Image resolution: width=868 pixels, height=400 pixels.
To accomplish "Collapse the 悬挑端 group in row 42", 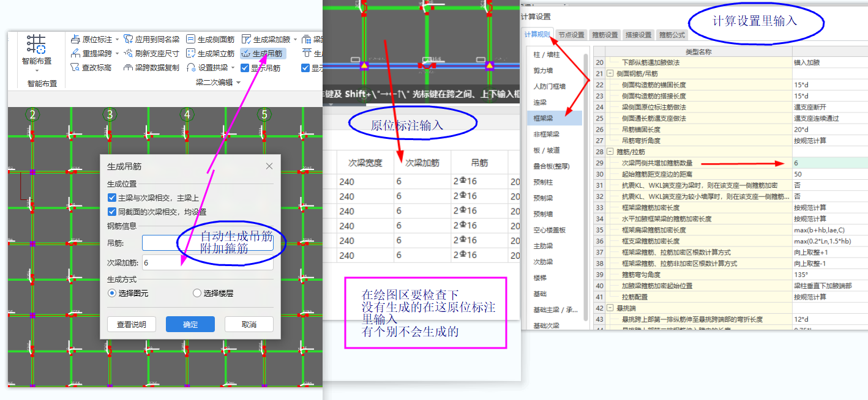I will (610, 308).
